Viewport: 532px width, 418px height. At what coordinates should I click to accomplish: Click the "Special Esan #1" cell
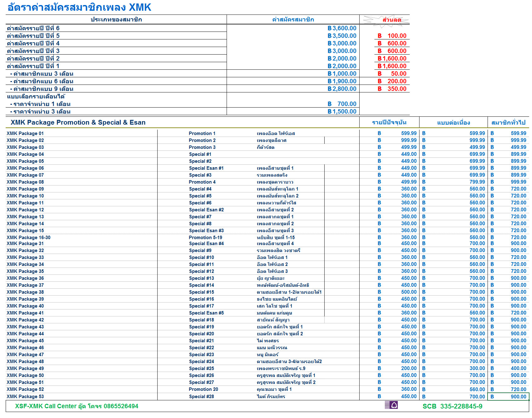(206, 168)
